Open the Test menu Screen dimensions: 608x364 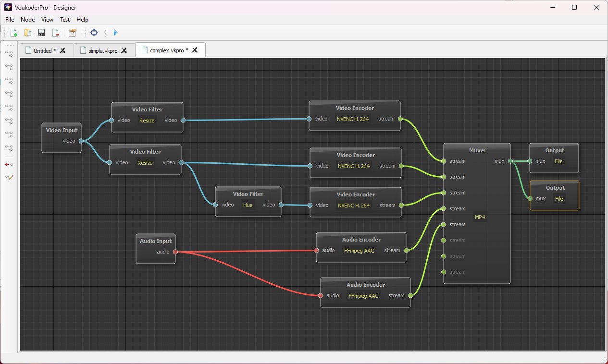pos(65,20)
